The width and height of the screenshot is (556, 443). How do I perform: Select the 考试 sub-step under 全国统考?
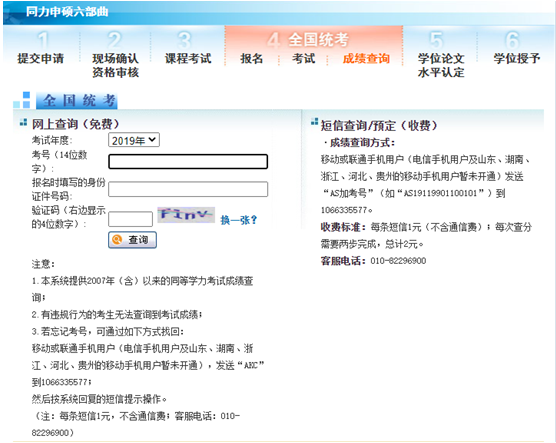tap(304, 58)
